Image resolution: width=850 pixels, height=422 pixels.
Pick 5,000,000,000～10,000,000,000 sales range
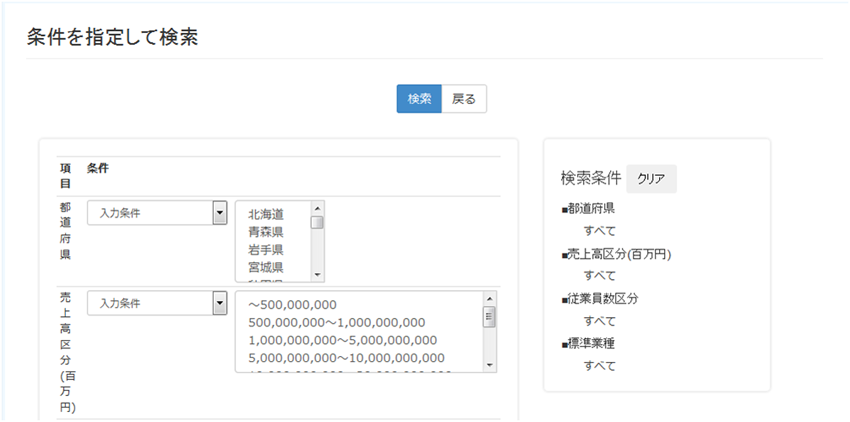point(346,358)
